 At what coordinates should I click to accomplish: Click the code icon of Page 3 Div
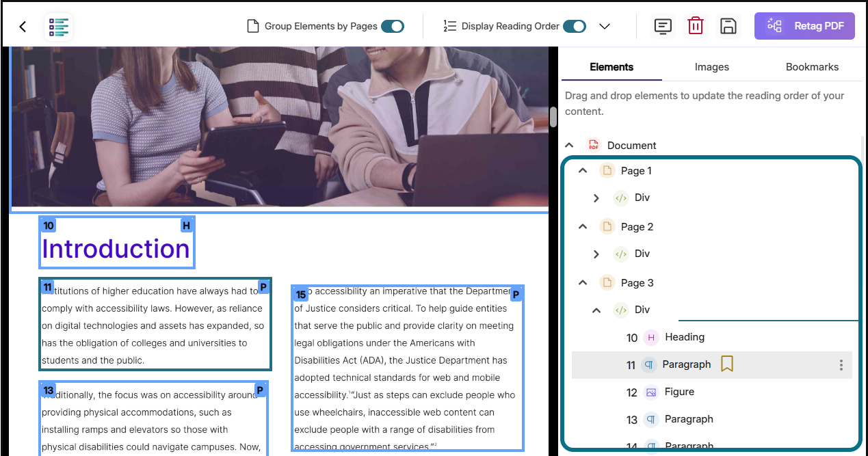(620, 310)
